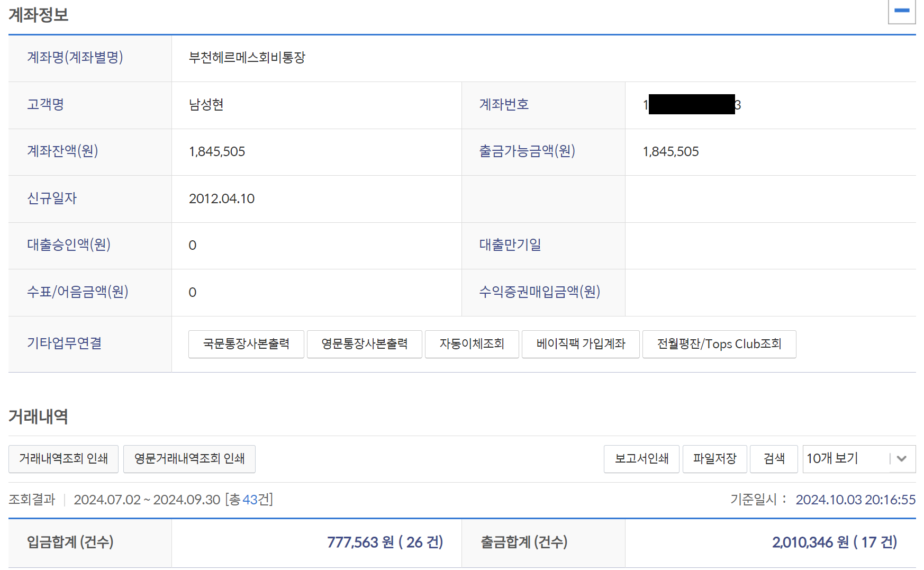This screenshot has height=570, width=924.
Task: Click 국문통장사본출력 to print Korean passbook copy
Action: (x=246, y=344)
